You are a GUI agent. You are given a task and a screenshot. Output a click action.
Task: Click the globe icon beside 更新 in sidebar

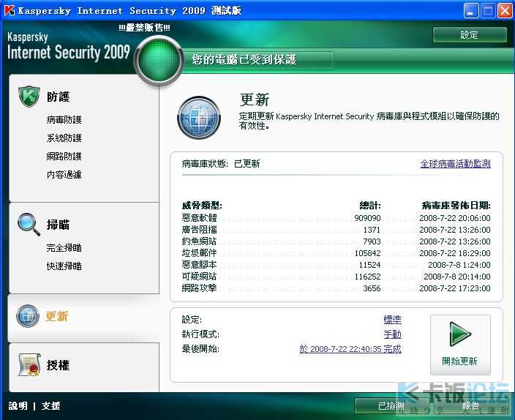click(28, 316)
